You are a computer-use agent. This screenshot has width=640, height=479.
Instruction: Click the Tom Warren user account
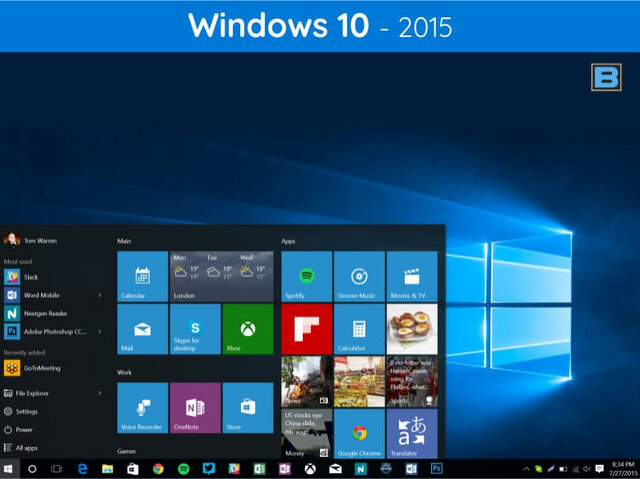pos(31,240)
